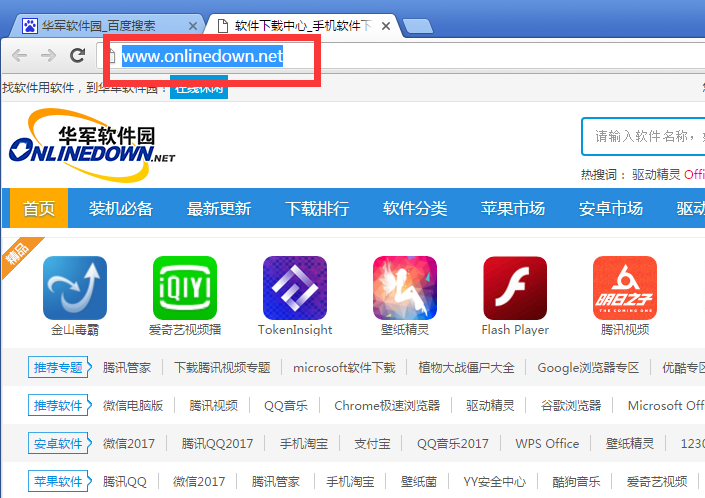The image size is (705, 498).
Task: Open the 下载腾讯视频专题 link
Action: pyautogui.click(x=222, y=368)
